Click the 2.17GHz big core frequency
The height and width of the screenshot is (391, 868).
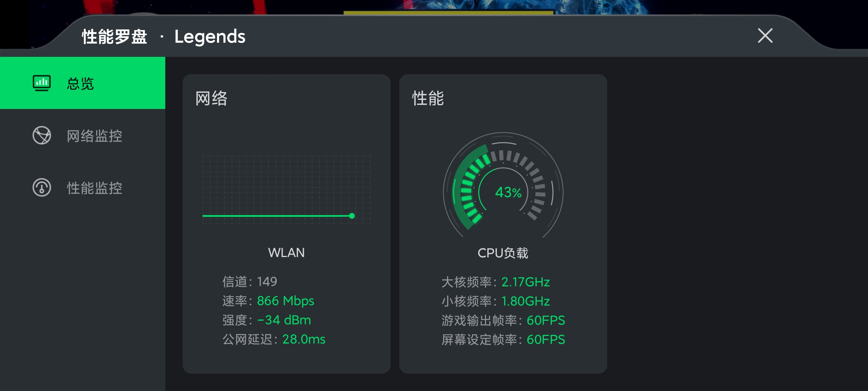pos(526,282)
